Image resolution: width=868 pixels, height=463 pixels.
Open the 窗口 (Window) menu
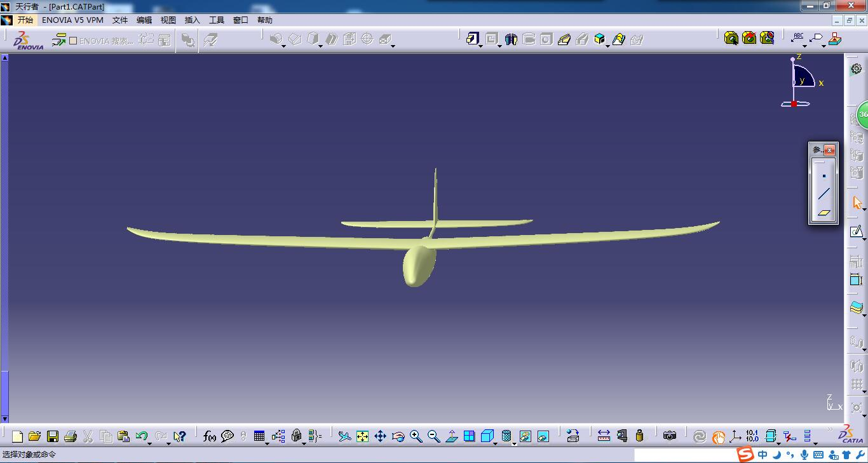click(241, 20)
